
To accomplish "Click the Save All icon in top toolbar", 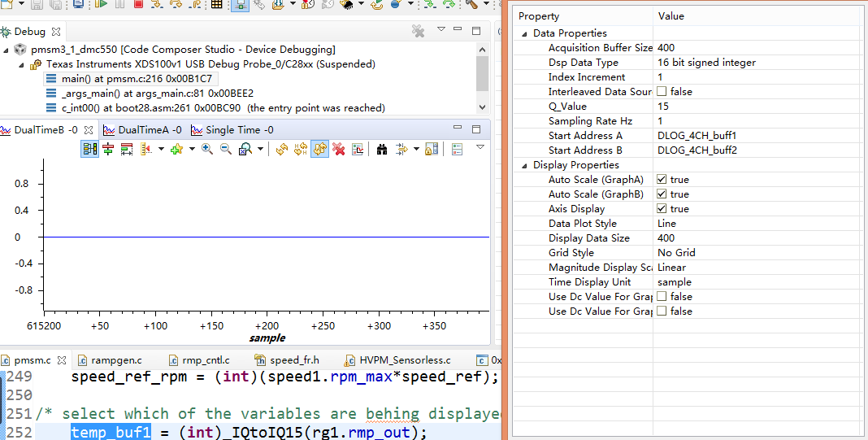I will [x=55, y=4].
